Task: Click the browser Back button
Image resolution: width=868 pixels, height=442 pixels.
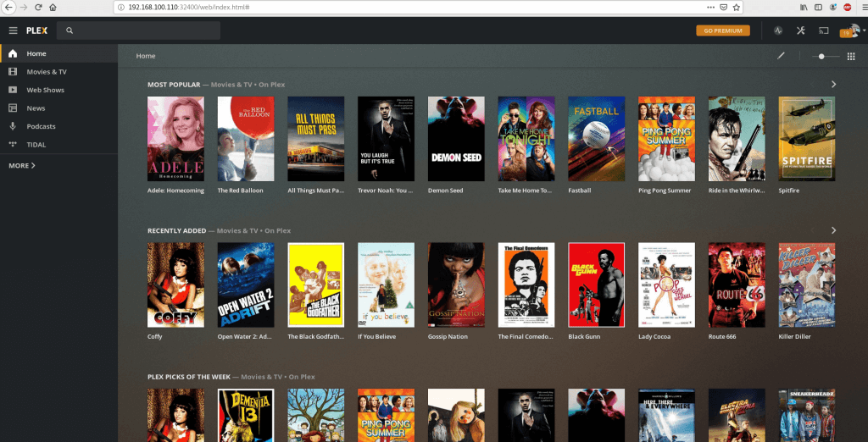Action: (x=8, y=7)
